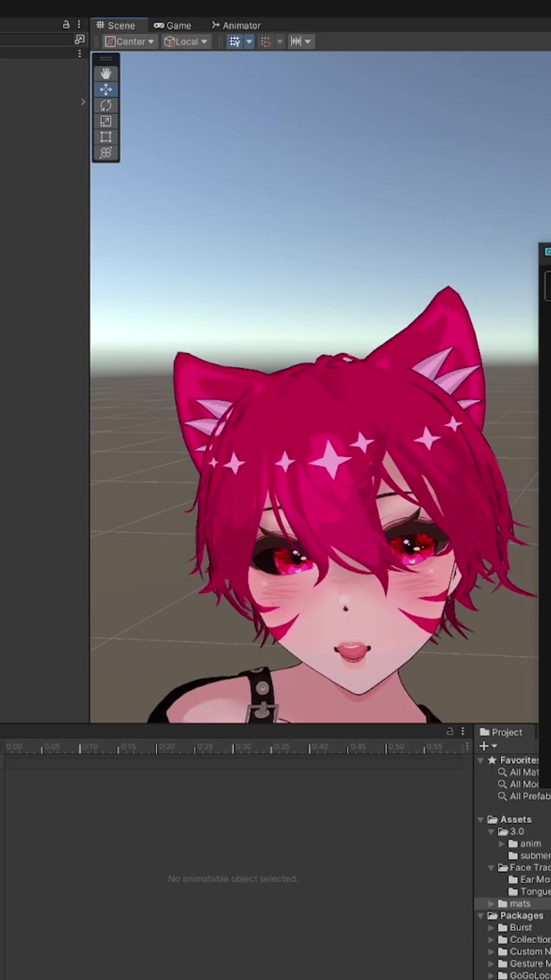Screen dimensions: 551x980
Task: Select the Rotate tool
Action: [x=106, y=105]
